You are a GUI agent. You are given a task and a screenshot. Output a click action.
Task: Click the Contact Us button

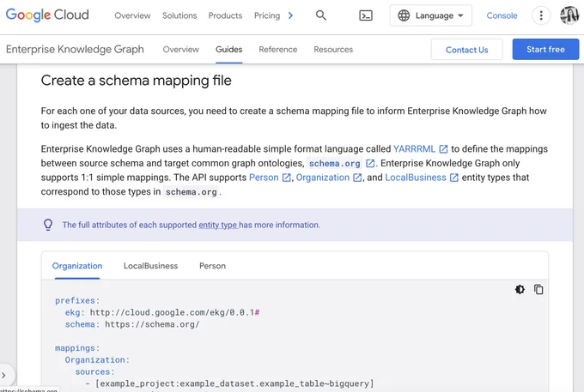[466, 50]
